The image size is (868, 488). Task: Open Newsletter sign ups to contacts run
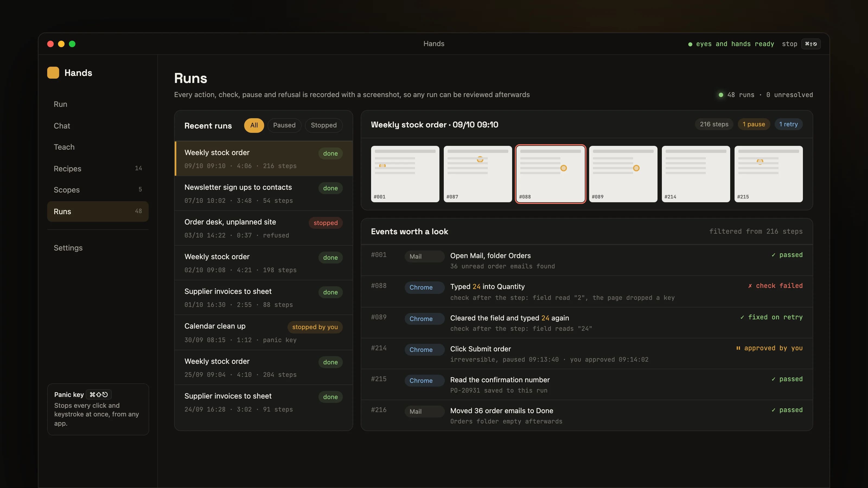263,193
